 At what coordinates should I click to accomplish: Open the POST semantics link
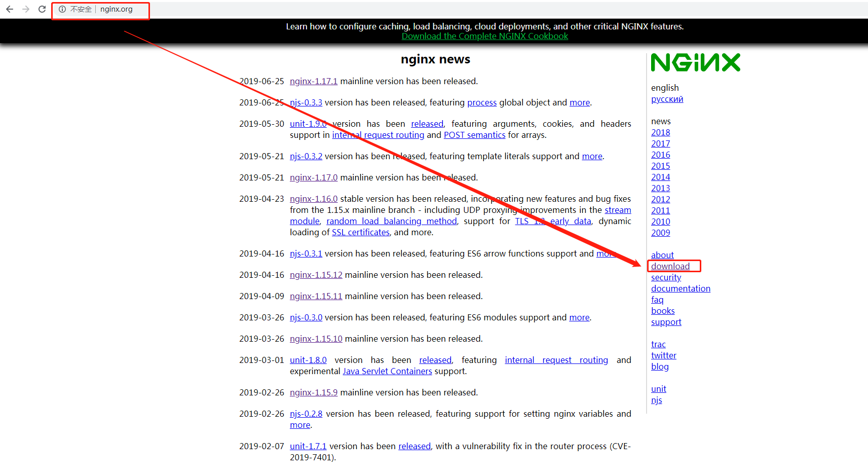coord(474,135)
